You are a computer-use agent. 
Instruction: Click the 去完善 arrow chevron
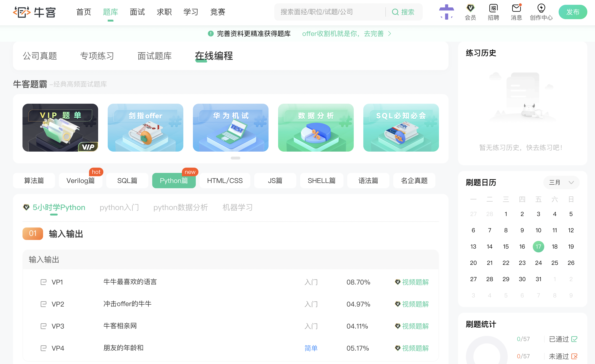(389, 34)
